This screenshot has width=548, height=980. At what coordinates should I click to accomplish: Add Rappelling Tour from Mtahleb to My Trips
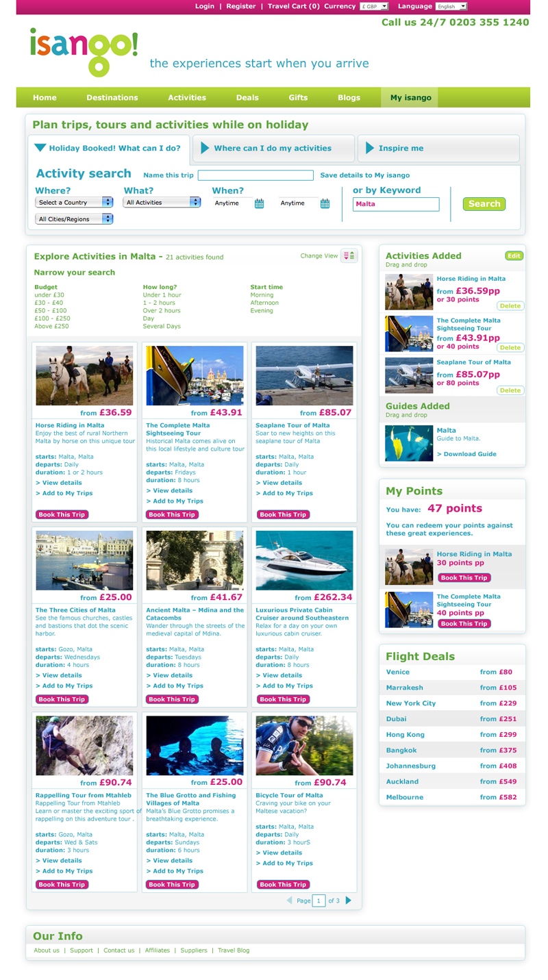(x=64, y=871)
